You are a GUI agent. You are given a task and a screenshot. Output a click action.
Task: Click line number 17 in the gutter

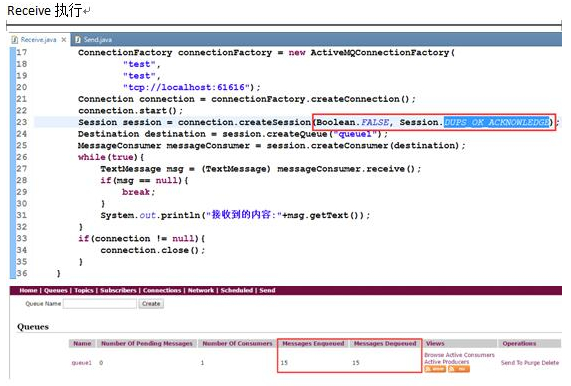(x=21, y=52)
